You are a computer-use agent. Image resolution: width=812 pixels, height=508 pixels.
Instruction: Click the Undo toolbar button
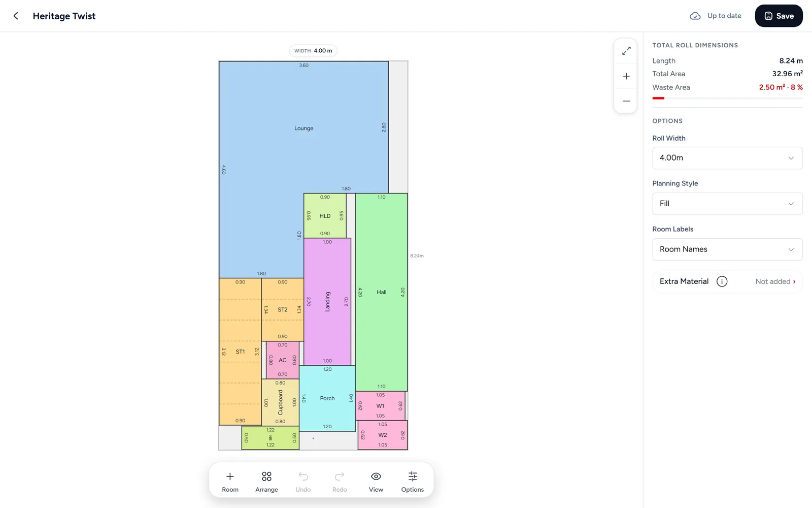coord(303,481)
